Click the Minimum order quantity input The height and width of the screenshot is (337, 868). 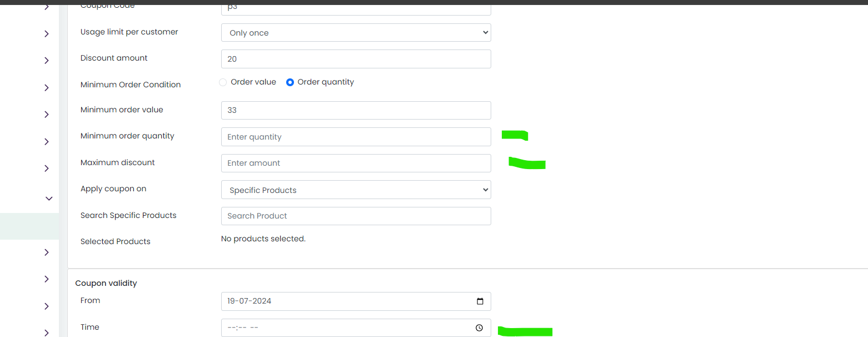356,137
